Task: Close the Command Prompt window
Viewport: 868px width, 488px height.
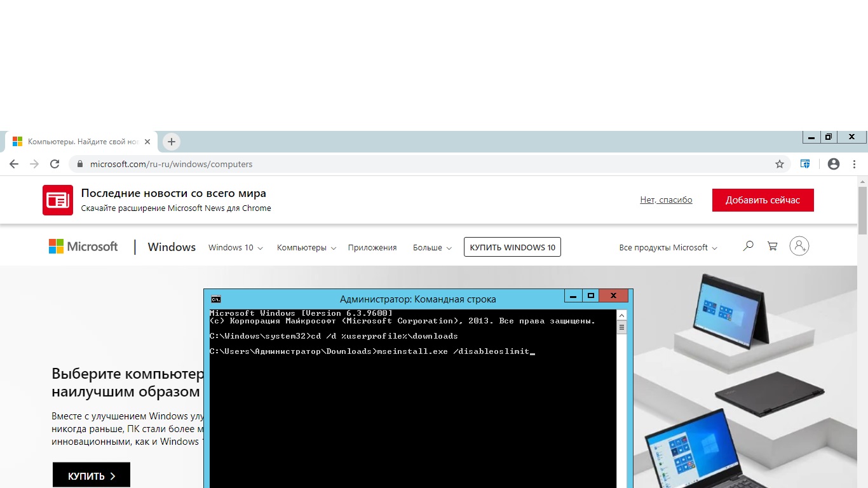Action: (614, 295)
